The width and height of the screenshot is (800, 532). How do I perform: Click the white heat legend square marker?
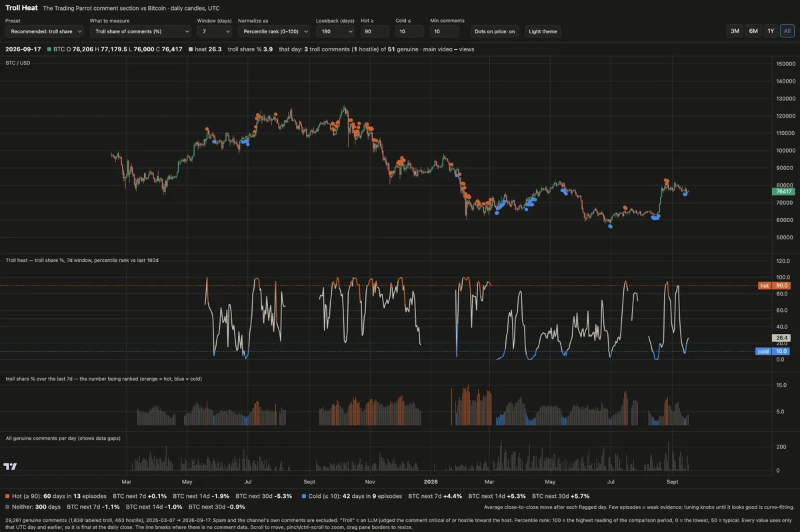(191, 49)
